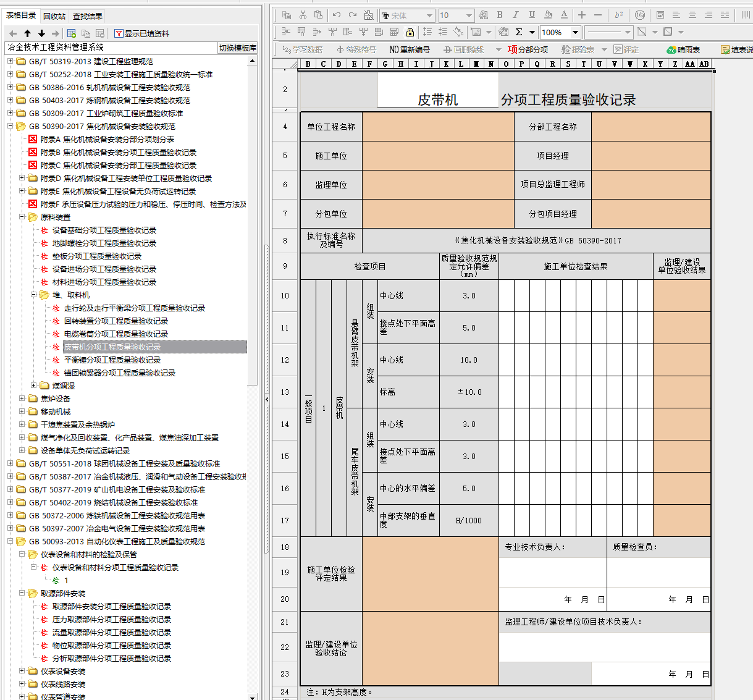Open the Sigma function dropdown arrow
This screenshot has height=700, width=753.
coord(532,32)
